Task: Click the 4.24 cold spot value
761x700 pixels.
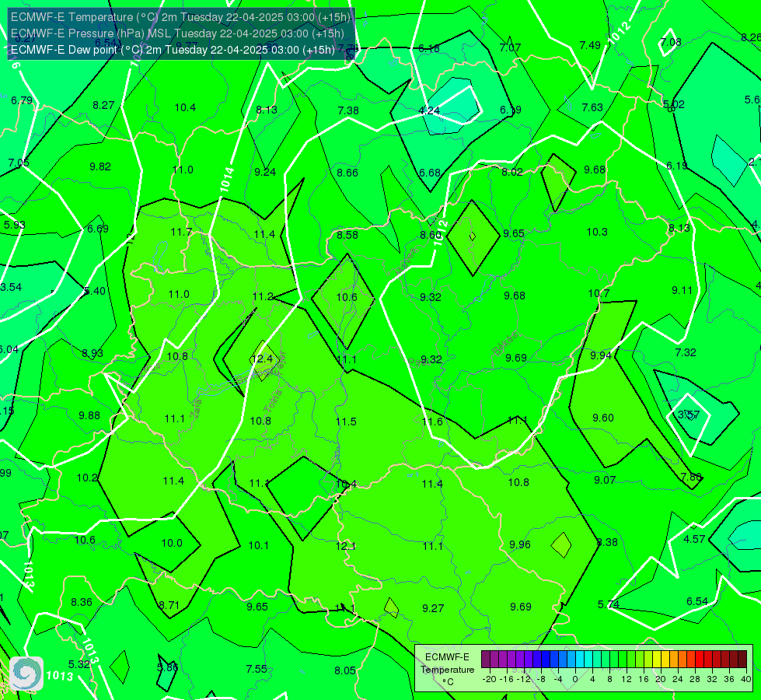Action: (x=429, y=110)
